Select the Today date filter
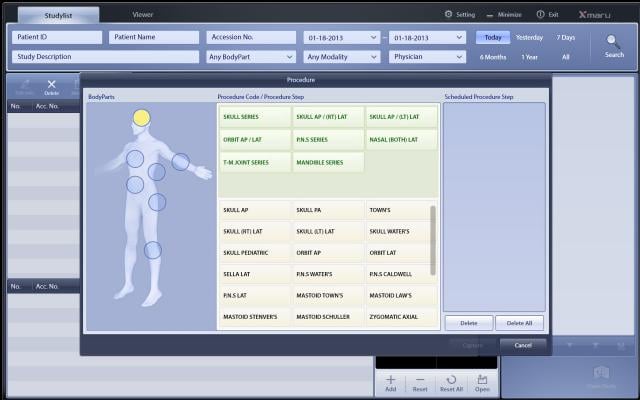The image size is (640, 400). (491, 37)
